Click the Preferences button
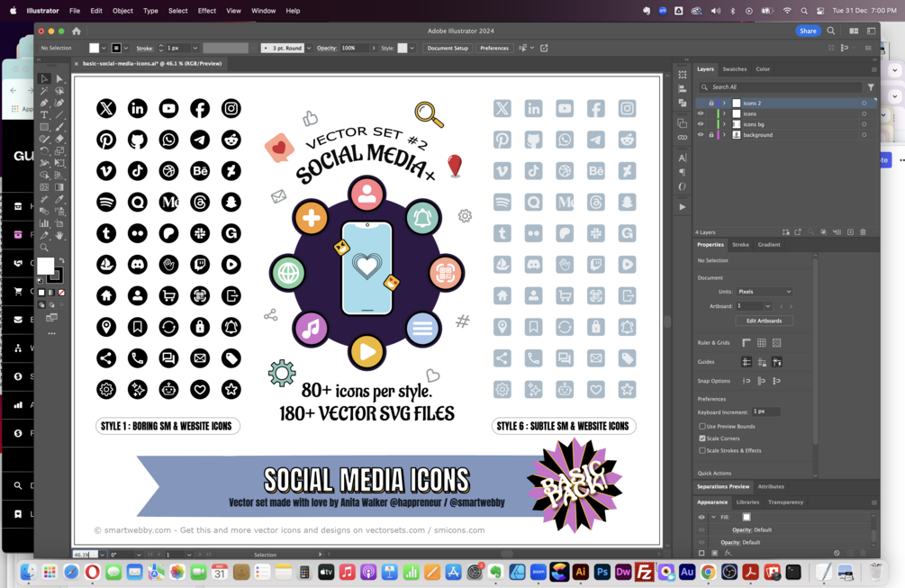This screenshot has height=588, width=905. 494,49
